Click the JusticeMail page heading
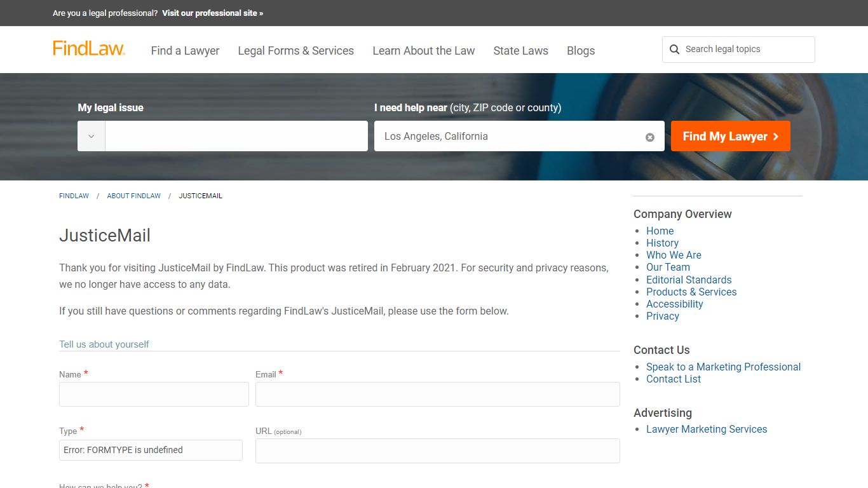 coord(105,236)
